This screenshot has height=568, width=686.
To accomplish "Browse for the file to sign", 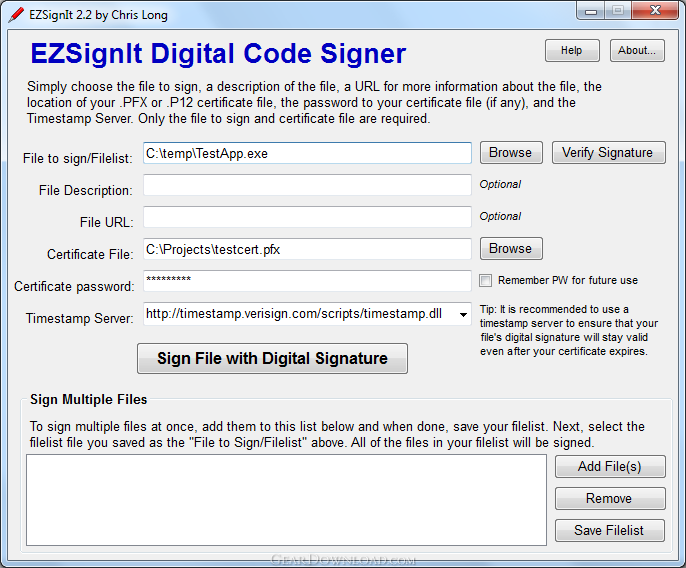I will (511, 152).
